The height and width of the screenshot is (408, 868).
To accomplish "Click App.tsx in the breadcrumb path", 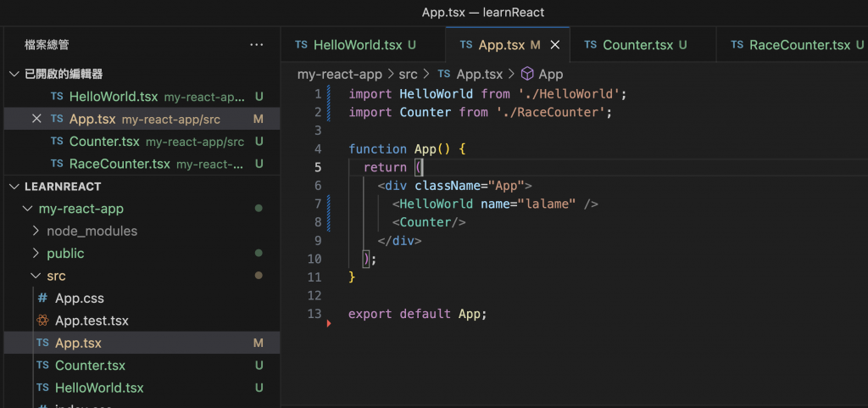I will point(480,74).
